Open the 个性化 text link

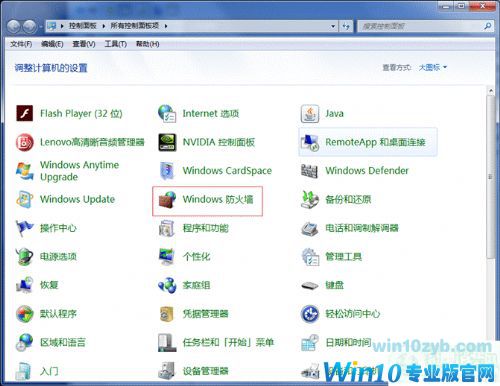(196, 257)
